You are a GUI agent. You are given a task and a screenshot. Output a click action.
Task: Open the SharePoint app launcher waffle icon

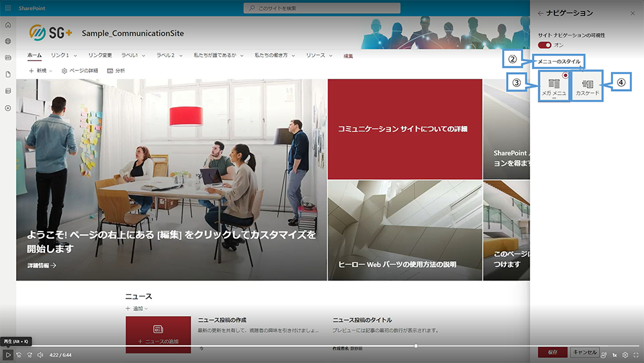tap(8, 8)
